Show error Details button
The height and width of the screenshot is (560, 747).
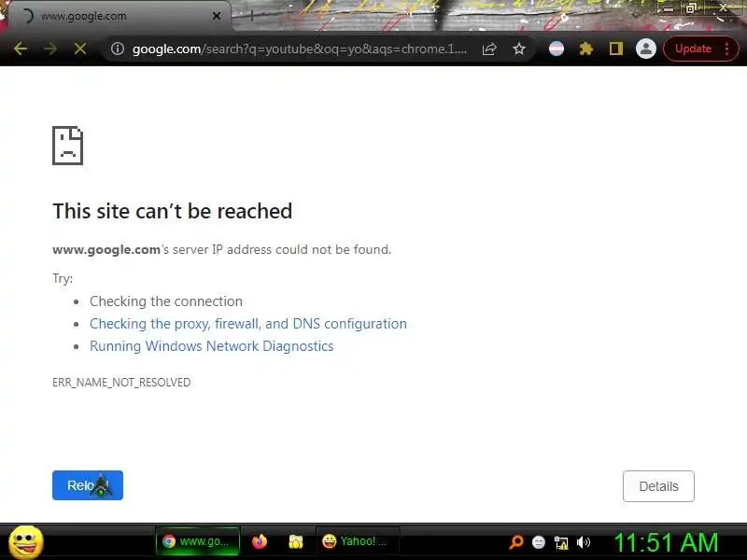(x=658, y=486)
